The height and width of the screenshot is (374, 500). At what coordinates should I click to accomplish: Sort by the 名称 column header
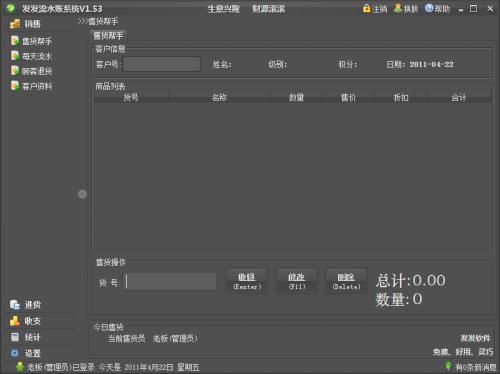coord(219,97)
